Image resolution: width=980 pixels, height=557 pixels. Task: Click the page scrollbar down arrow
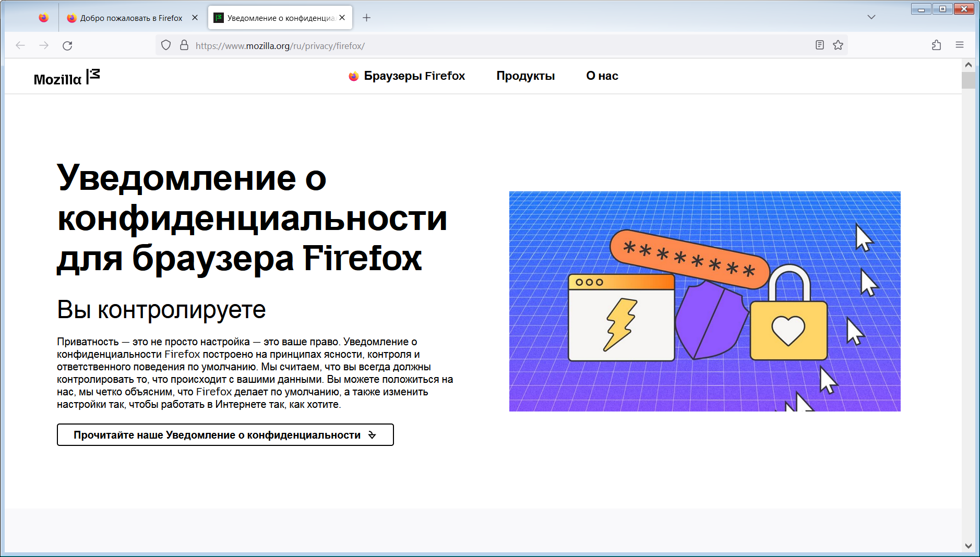(969, 546)
